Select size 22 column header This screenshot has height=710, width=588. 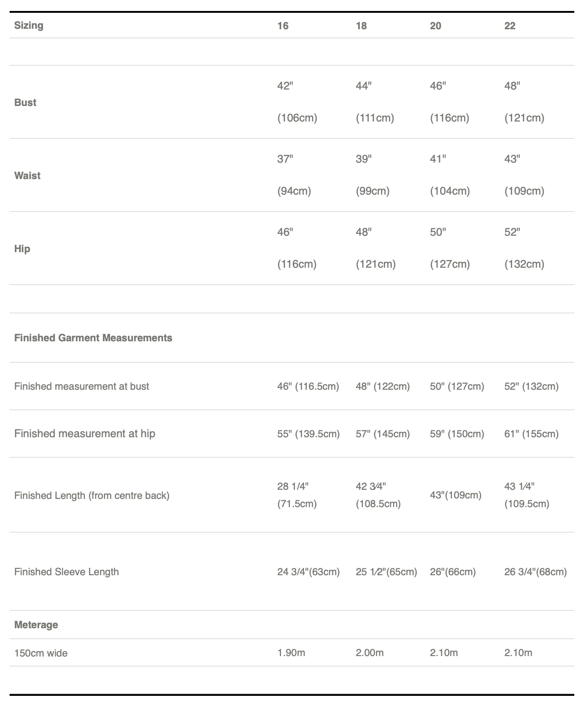(x=509, y=26)
